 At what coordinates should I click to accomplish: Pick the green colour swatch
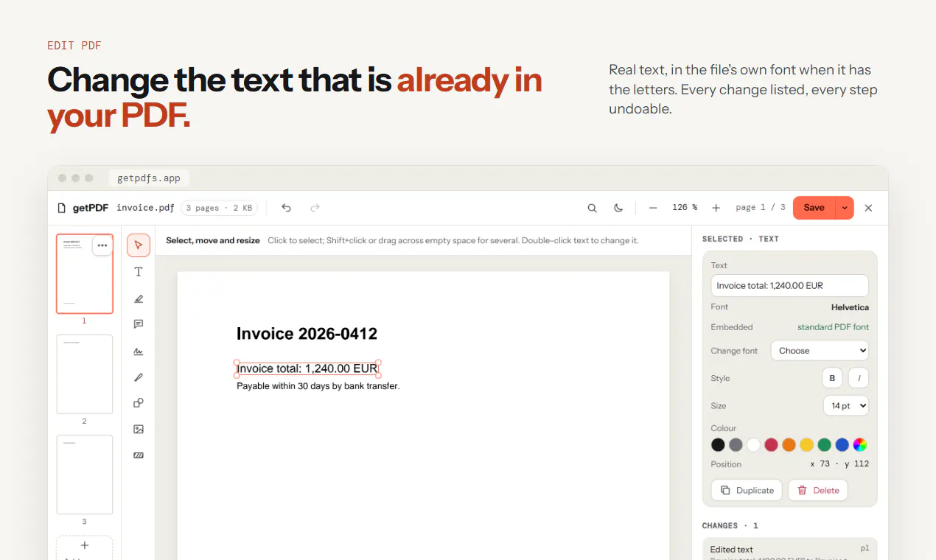click(824, 444)
